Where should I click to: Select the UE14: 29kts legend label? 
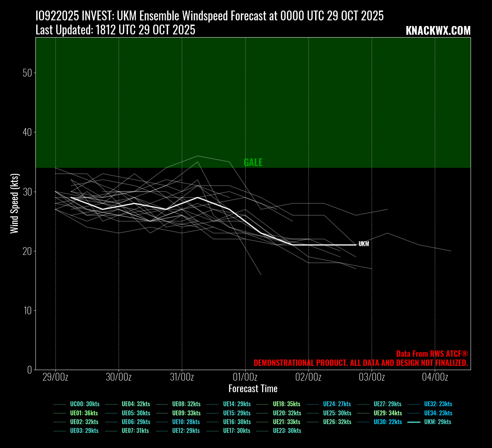[x=237, y=404]
